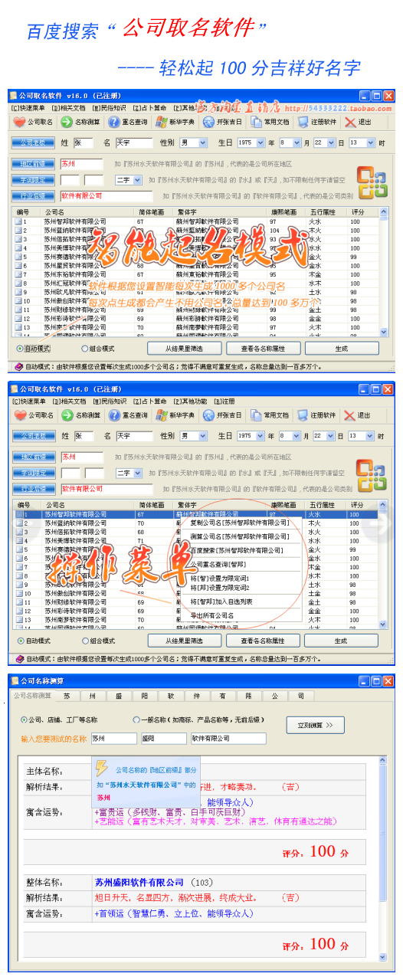Switch to the 阳 character tab
Screen dimensions: 403x980
pyautogui.click(x=145, y=696)
